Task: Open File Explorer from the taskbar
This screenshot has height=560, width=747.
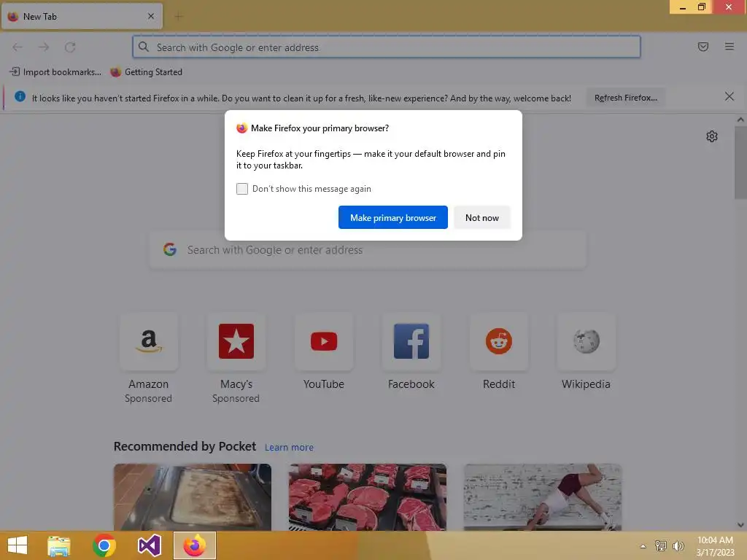Action: 59,545
